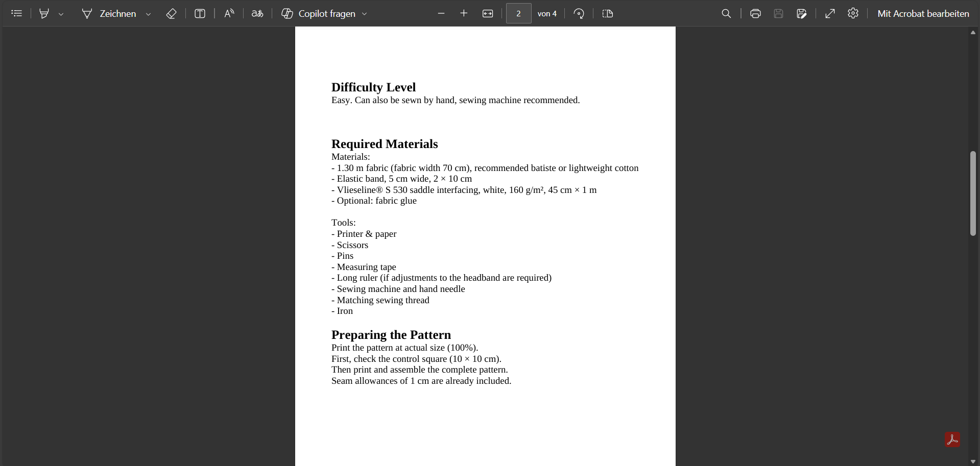Open the Zeichnen pen options dropdown
Image resolution: width=980 pixels, height=466 pixels.
149,14
